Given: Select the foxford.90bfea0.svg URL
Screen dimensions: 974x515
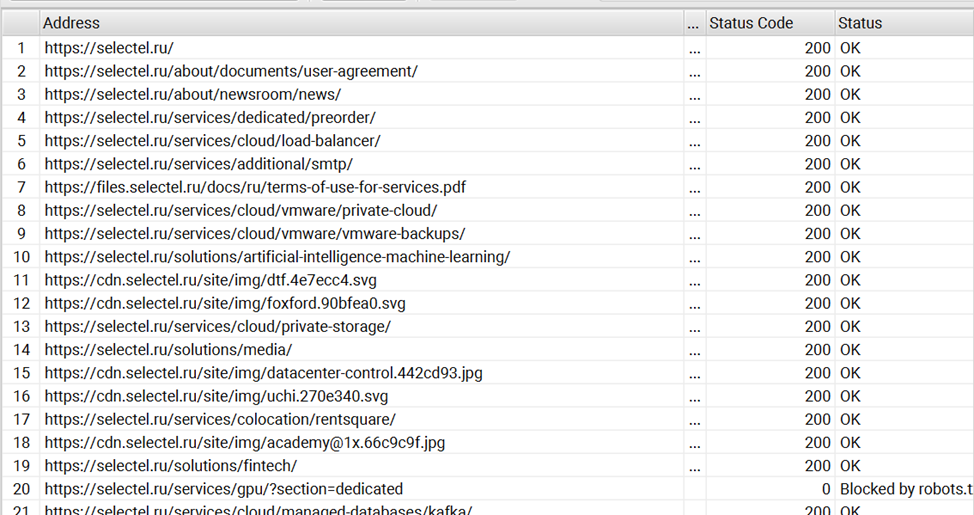Looking at the screenshot, I should click(225, 303).
